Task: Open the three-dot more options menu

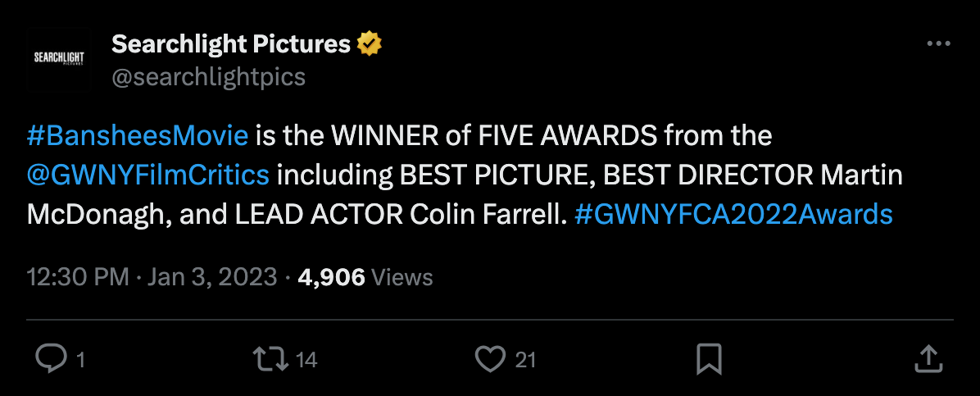Action: [938, 43]
